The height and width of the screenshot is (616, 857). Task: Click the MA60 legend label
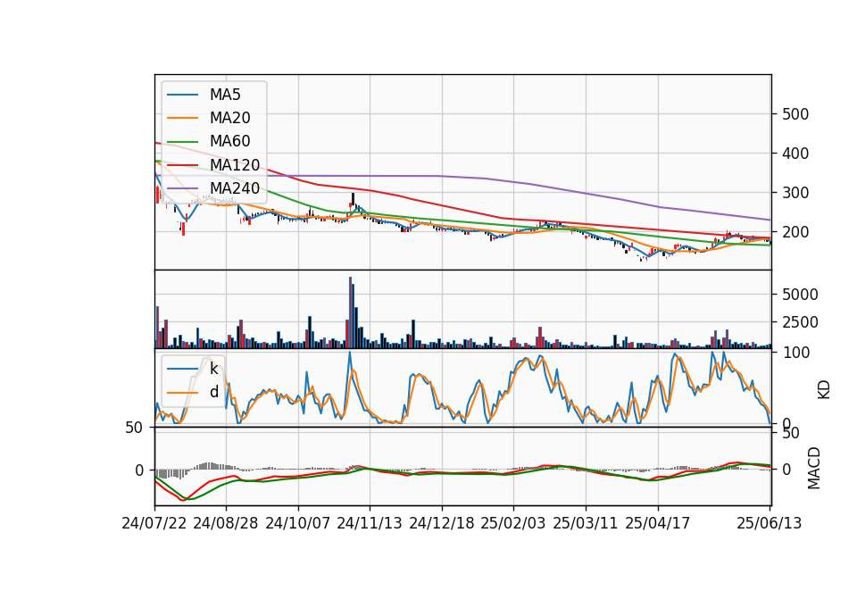point(229,141)
